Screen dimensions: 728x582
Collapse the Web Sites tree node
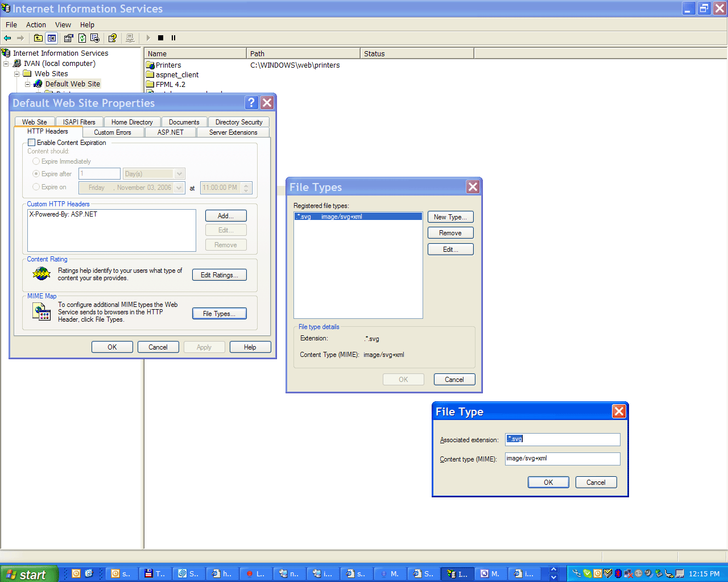click(x=17, y=74)
